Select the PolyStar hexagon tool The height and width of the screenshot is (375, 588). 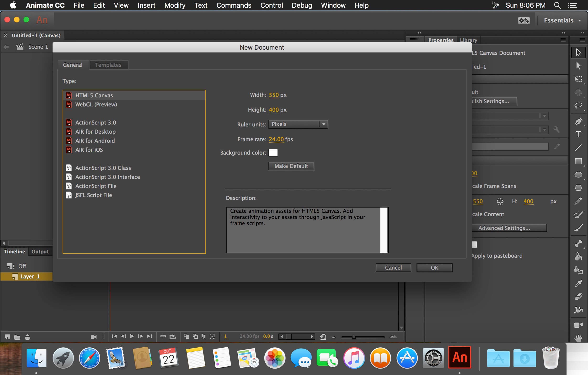point(578,188)
